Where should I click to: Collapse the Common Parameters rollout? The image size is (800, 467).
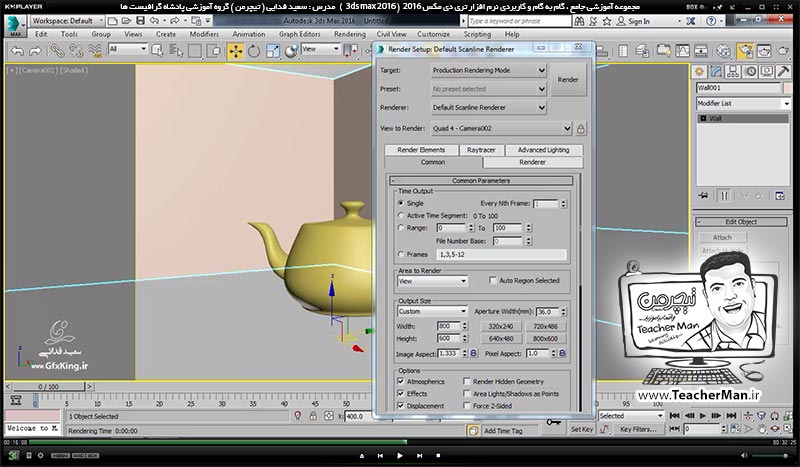pyautogui.click(x=481, y=181)
